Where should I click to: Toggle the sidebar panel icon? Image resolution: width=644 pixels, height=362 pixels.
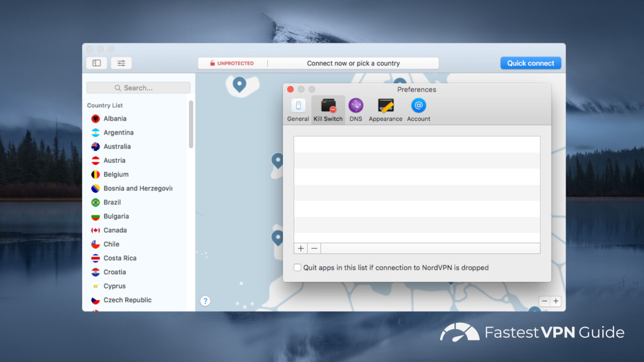pos(97,63)
